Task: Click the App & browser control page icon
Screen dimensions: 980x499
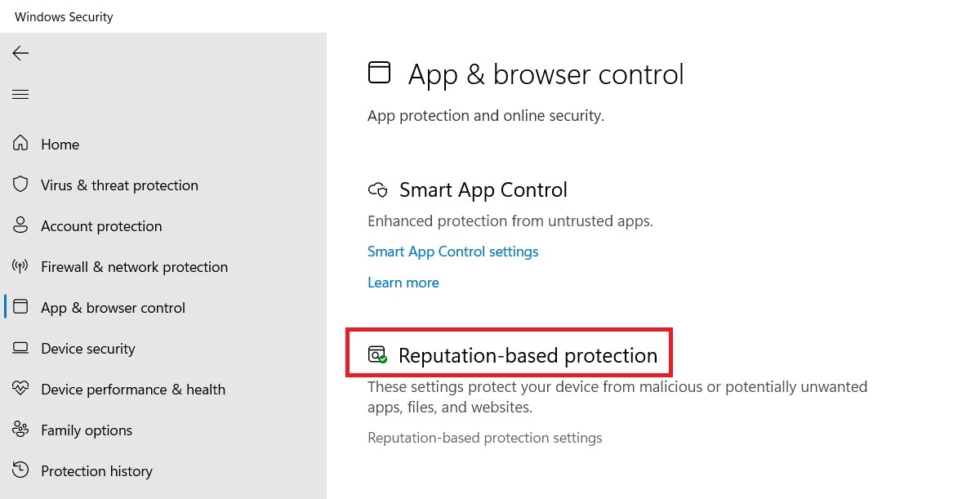Action: pyautogui.click(x=379, y=73)
